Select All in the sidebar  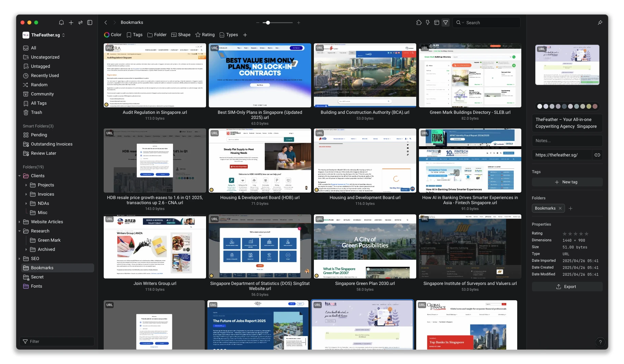57,48
